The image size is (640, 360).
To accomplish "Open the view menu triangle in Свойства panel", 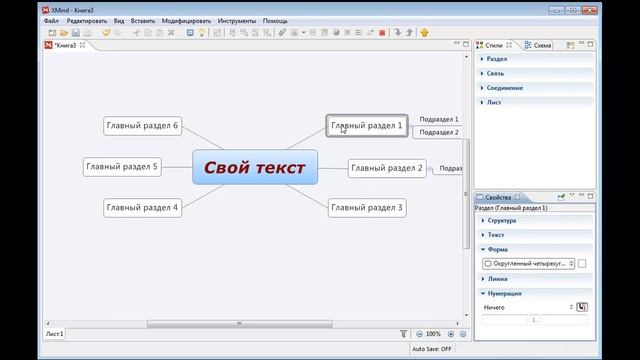I will point(572,196).
